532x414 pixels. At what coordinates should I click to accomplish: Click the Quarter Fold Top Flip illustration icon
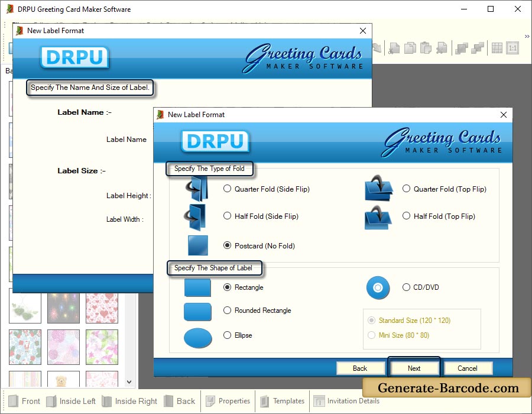click(x=379, y=188)
